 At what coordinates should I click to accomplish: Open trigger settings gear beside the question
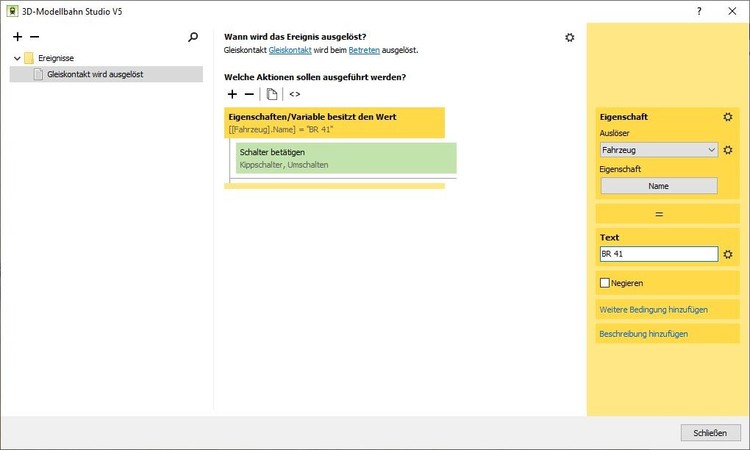tap(569, 37)
